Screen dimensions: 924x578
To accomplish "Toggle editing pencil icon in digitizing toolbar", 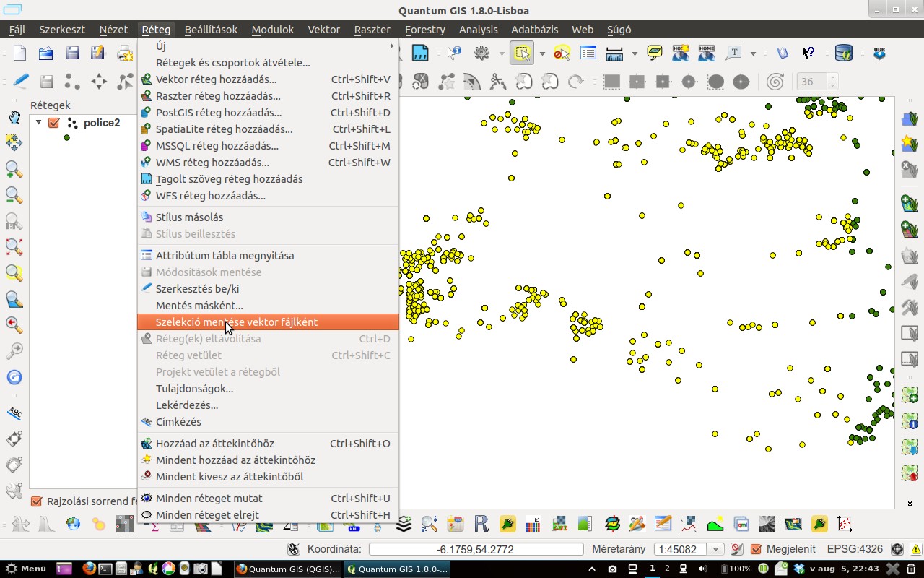I will [20, 82].
